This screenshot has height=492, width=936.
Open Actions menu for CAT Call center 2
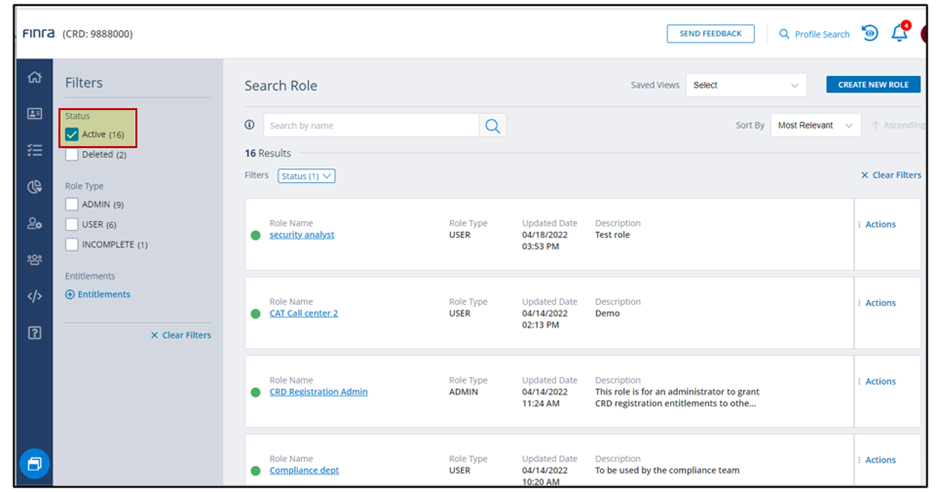tap(877, 303)
